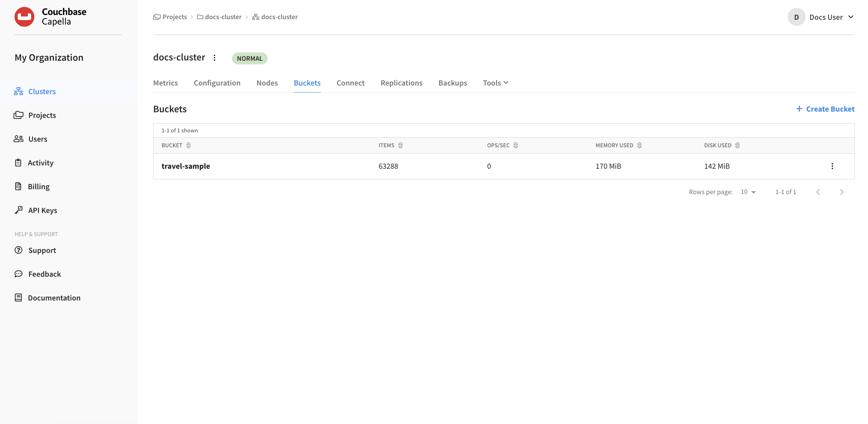This screenshot has width=868, height=424.
Task: Click the API Keys key icon
Action: (18, 210)
